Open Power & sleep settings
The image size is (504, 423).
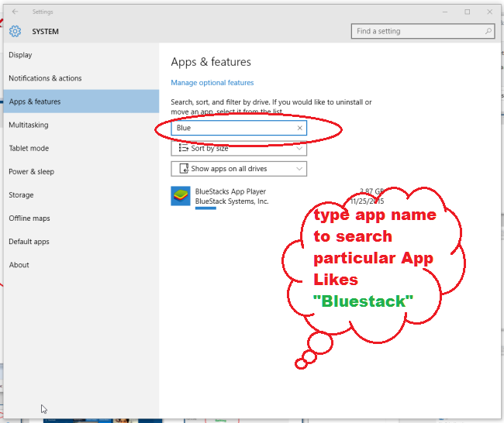click(81, 171)
